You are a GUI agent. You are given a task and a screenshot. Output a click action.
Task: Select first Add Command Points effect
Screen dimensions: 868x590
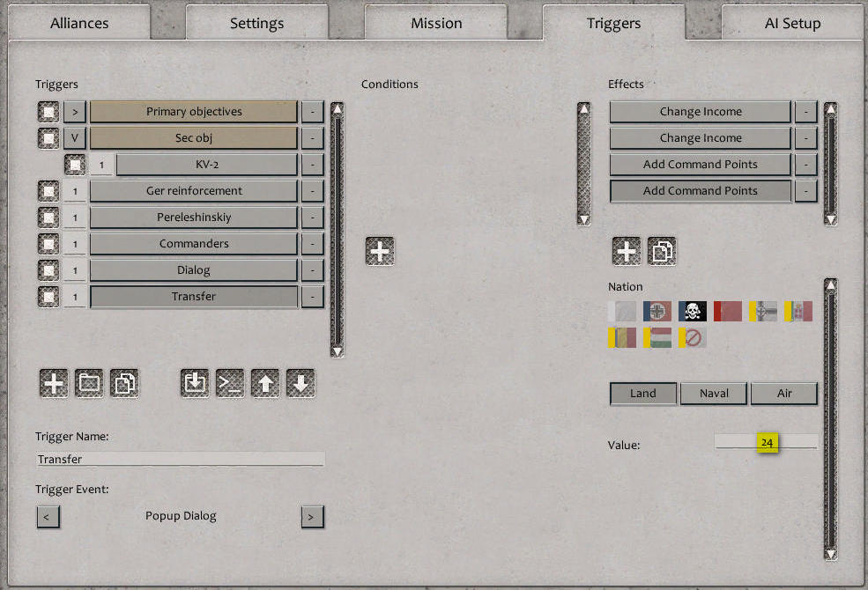(701, 165)
